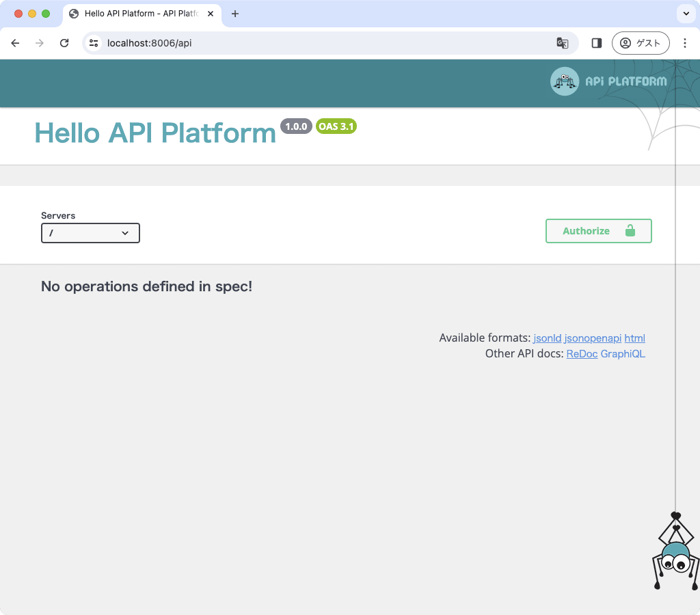The image size is (700, 615).
Task: Go back to the previous page
Action: pyautogui.click(x=15, y=43)
